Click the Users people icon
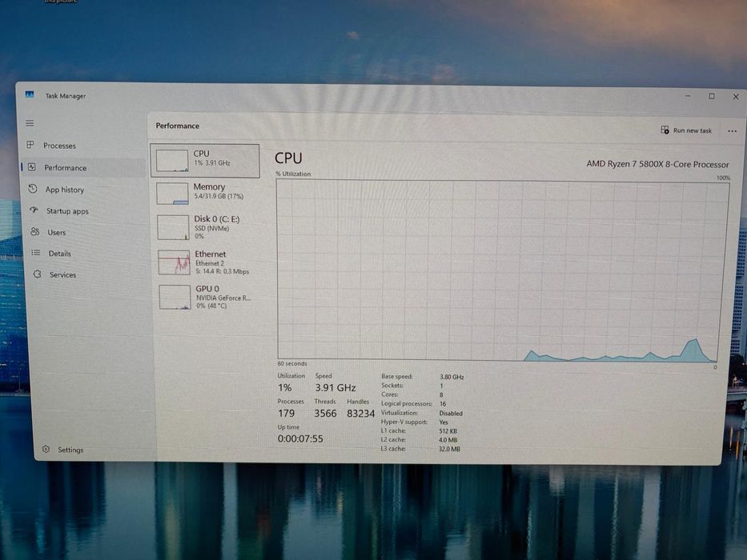This screenshot has width=747, height=560. 34,231
